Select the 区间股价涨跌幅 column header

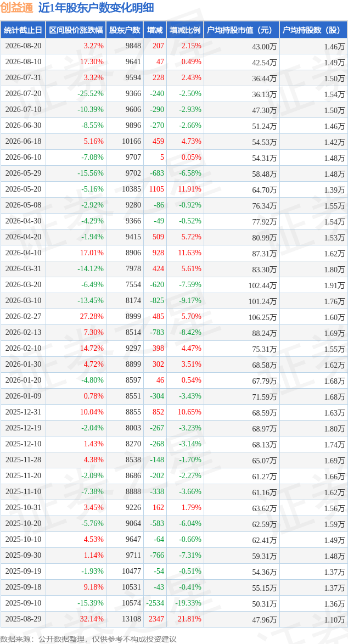point(76,30)
